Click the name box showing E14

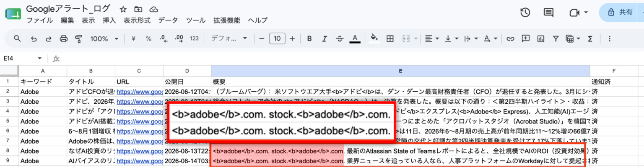tap(23, 59)
